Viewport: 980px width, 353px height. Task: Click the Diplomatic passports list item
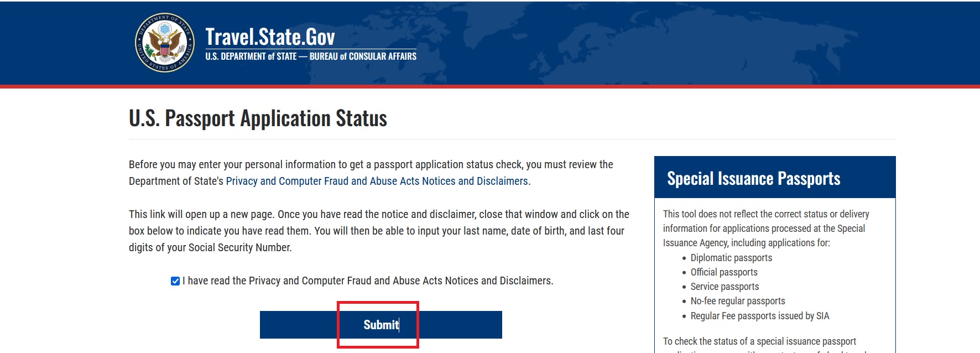[731, 258]
